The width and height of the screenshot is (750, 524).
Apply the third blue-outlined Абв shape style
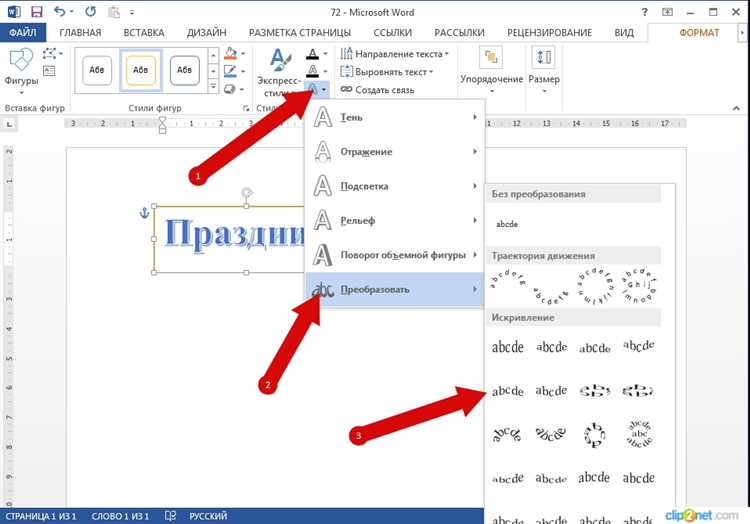click(185, 70)
